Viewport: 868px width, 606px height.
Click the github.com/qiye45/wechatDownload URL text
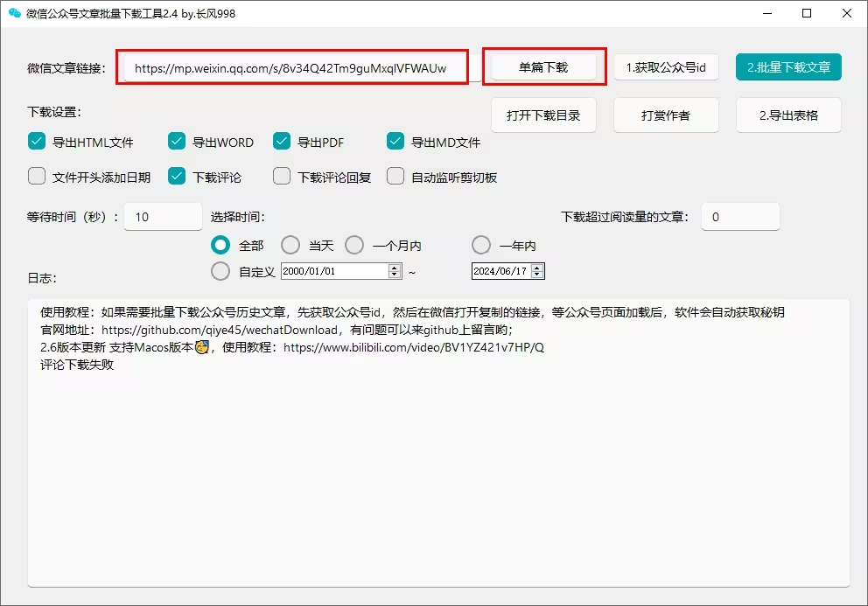(x=220, y=330)
